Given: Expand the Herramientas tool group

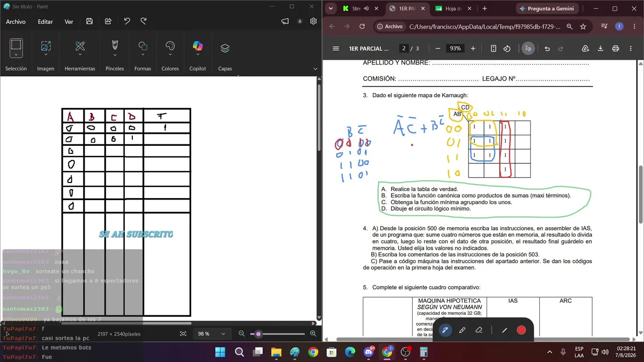Looking at the screenshot, I should pos(80,55).
